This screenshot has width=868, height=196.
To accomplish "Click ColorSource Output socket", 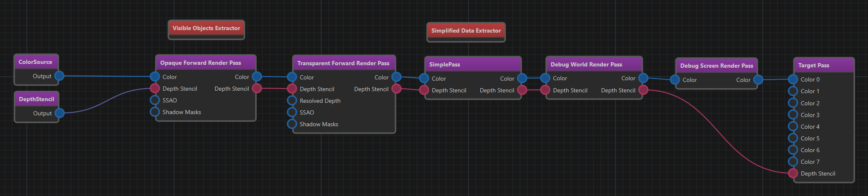I will (x=59, y=76).
